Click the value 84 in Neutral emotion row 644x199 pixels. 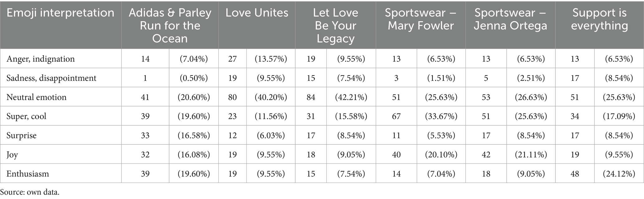(311, 97)
